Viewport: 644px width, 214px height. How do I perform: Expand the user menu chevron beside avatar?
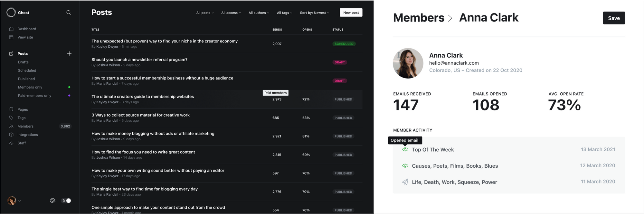pos(20,201)
